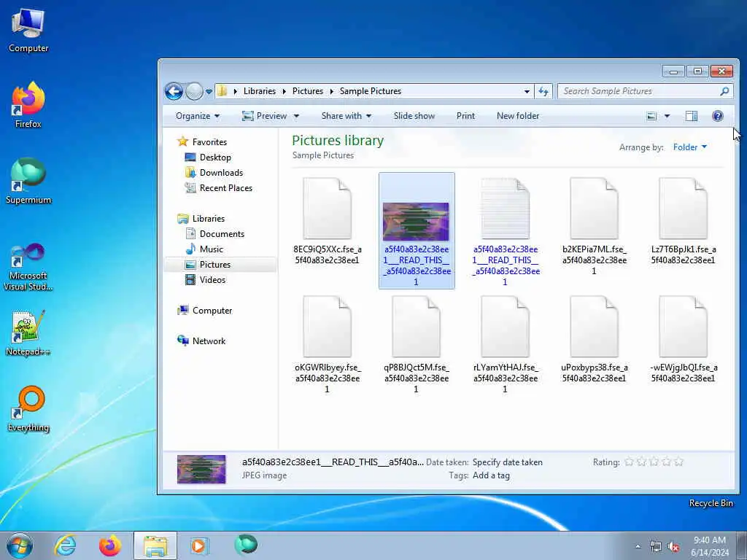Image resolution: width=747 pixels, height=560 pixels.
Task: Select file -wEWjgJbQI.fse_a5f40a83e2c38ee1
Action: pos(683,339)
